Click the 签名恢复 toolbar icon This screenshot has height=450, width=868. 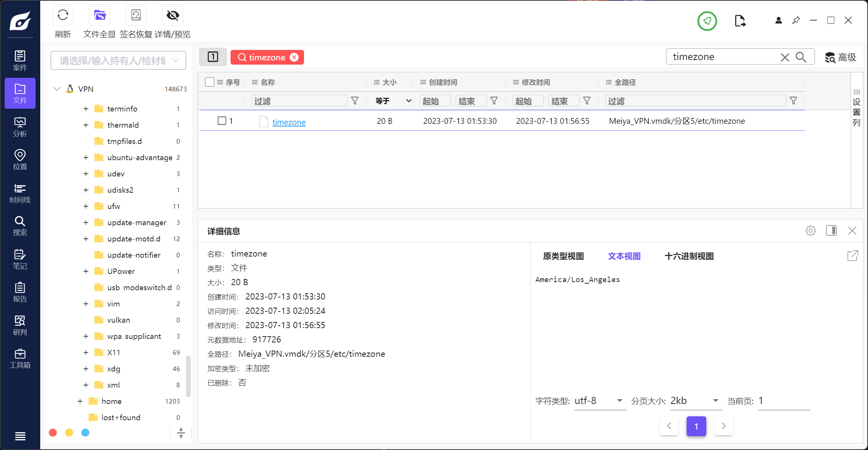click(136, 15)
